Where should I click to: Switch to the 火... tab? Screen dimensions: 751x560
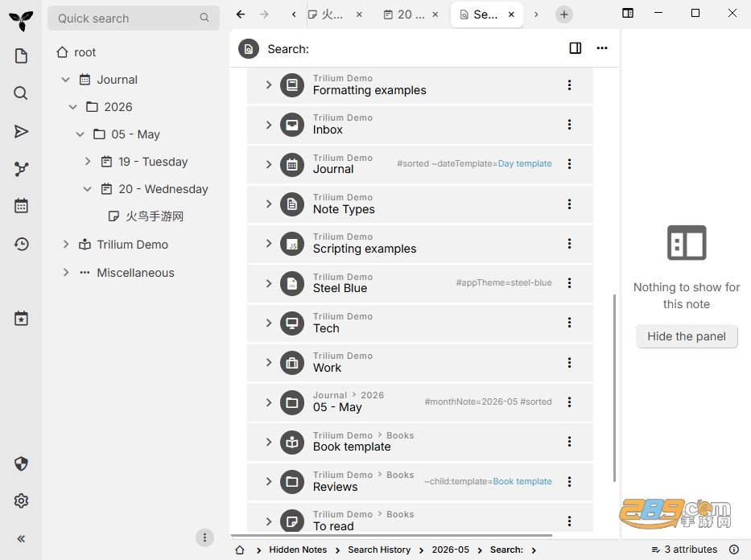(x=327, y=14)
